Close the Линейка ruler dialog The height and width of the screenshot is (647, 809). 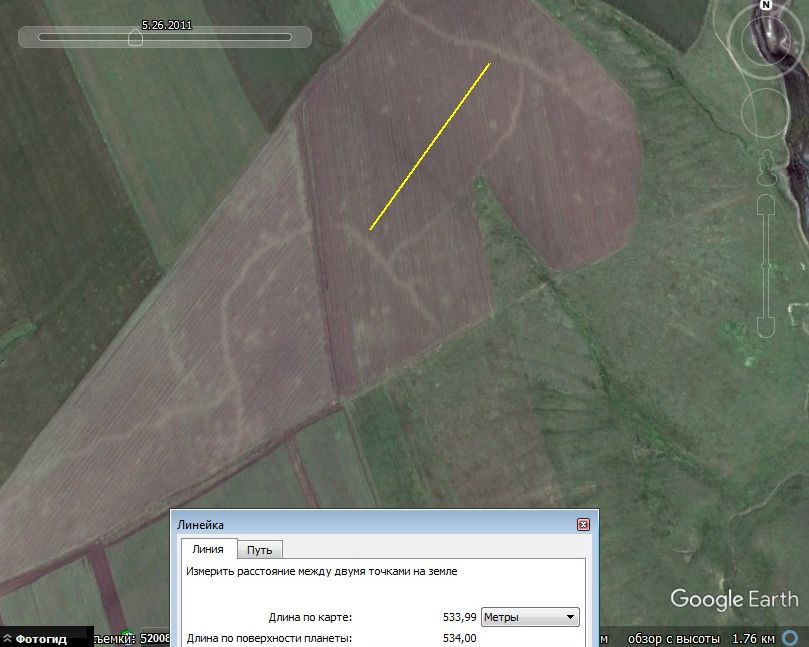pos(583,524)
